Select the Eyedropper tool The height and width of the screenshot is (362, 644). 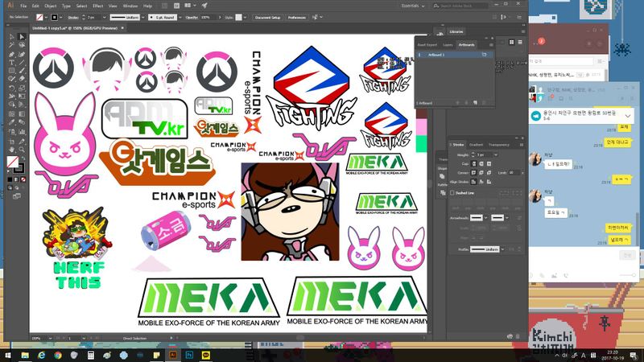pyautogui.click(x=11, y=122)
